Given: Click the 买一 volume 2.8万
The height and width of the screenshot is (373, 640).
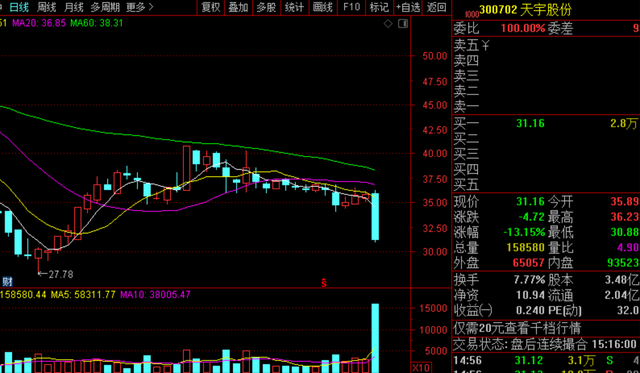Looking at the screenshot, I should tap(624, 123).
